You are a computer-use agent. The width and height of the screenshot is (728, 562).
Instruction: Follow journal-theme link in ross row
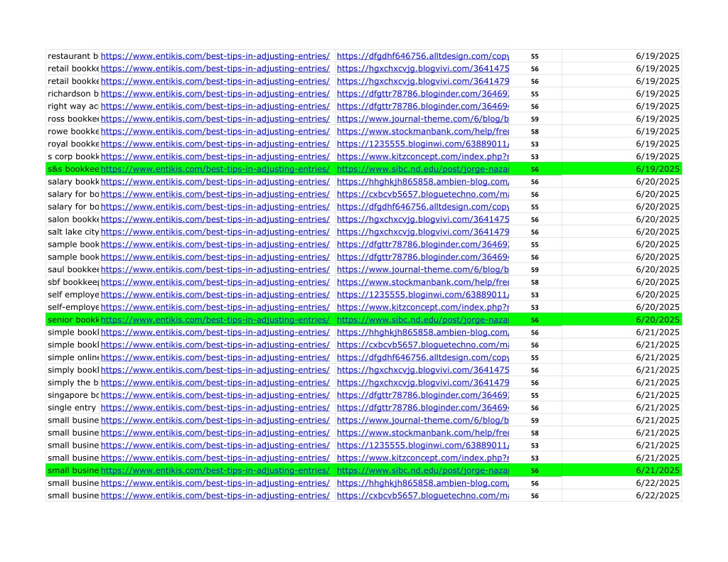click(x=422, y=119)
